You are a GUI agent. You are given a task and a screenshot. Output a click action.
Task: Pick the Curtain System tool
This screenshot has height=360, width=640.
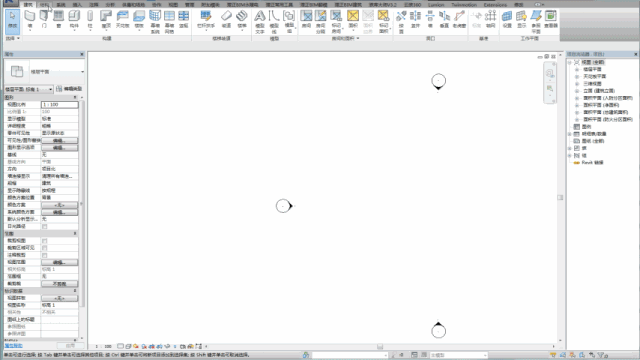click(155, 22)
